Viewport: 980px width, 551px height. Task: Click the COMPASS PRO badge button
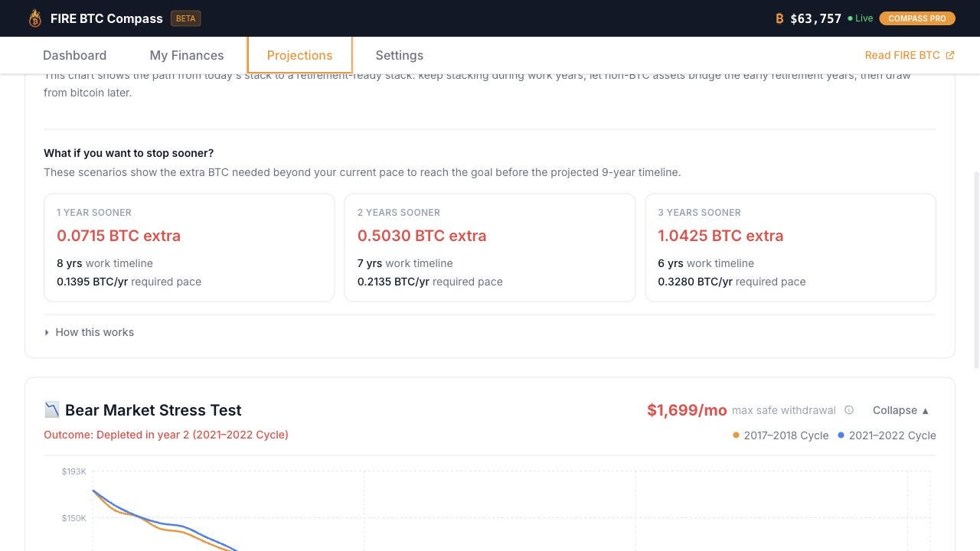[x=917, y=18]
